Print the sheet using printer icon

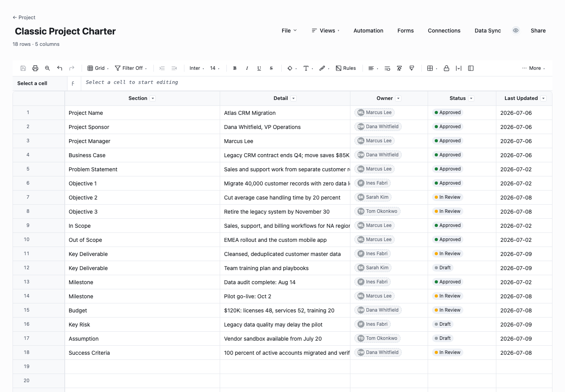(x=35, y=68)
